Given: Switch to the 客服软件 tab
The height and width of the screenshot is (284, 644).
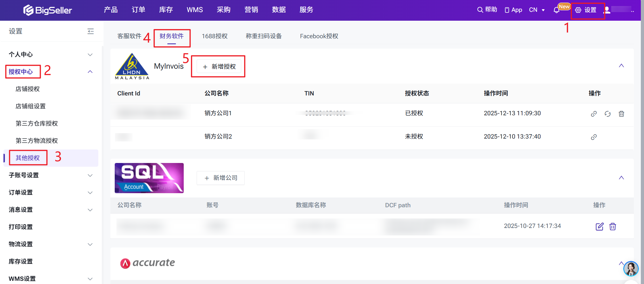Looking at the screenshot, I should [x=129, y=36].
